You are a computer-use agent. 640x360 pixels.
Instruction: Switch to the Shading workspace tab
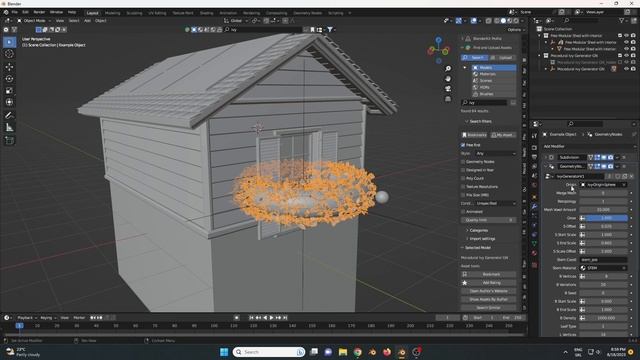pyautogui.click(x=206, y=13)
